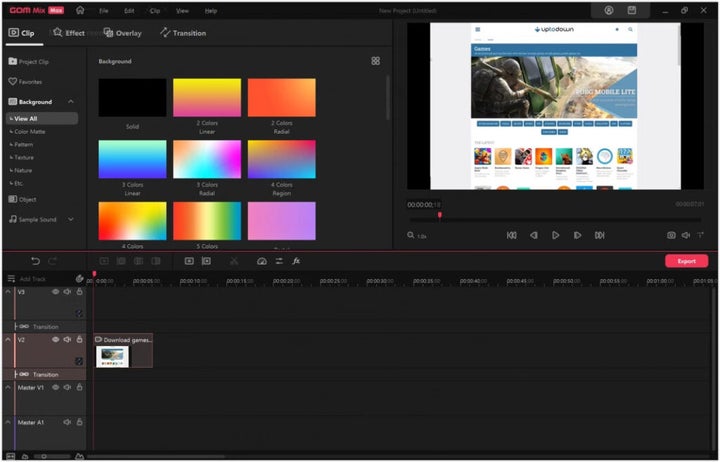Click the fx effects icon in timeline toolbar
Viewport: 720px width, 462px height.
(296, 261)
